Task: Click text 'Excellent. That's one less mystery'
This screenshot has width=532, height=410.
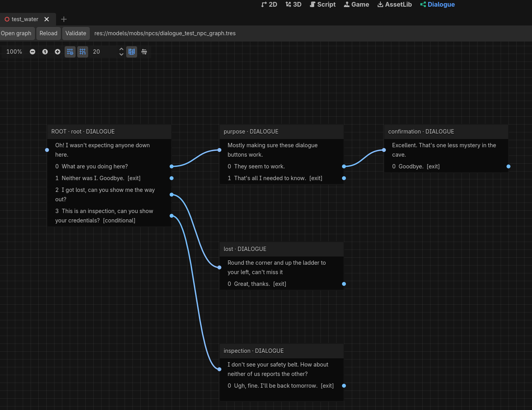Action: (444, 150)
